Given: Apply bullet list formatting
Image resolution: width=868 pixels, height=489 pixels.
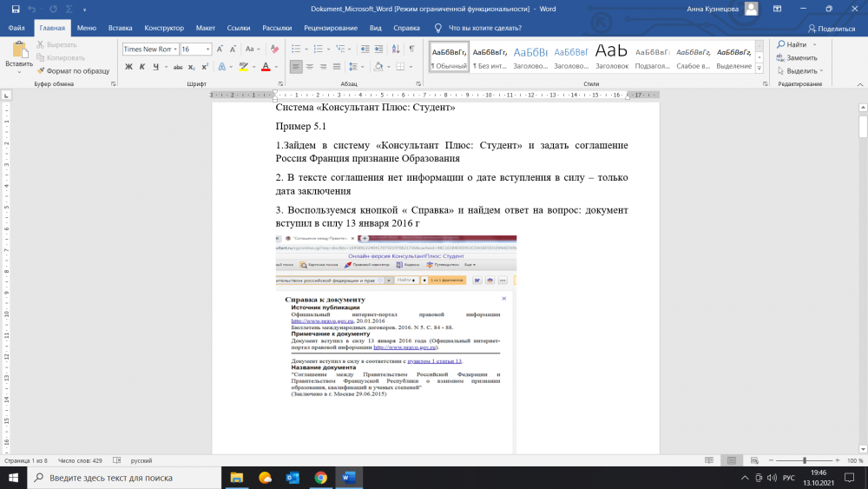Looking at the screenshot, I should (x=295, y=50).
